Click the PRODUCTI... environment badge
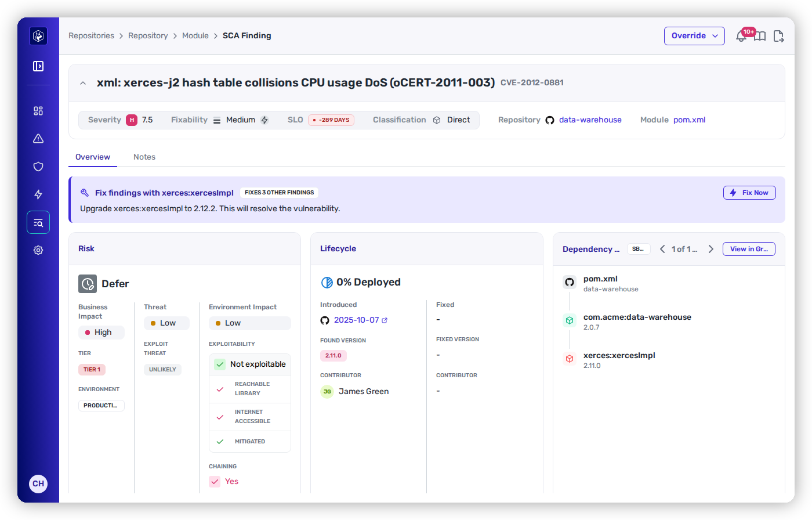Image resolution: width=812 pixels, height=520 pixels. 101,406
